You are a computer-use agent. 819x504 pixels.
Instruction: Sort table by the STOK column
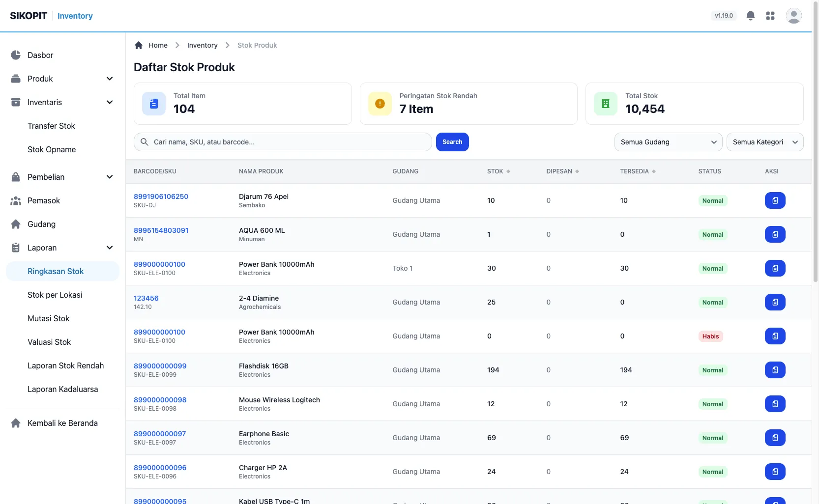click(x=498, y=171)
